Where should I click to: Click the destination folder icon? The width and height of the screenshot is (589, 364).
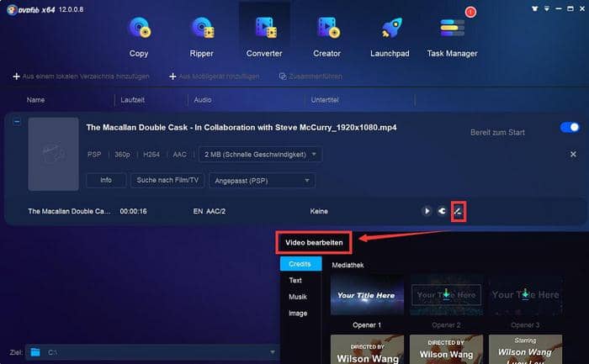(35, 352)
